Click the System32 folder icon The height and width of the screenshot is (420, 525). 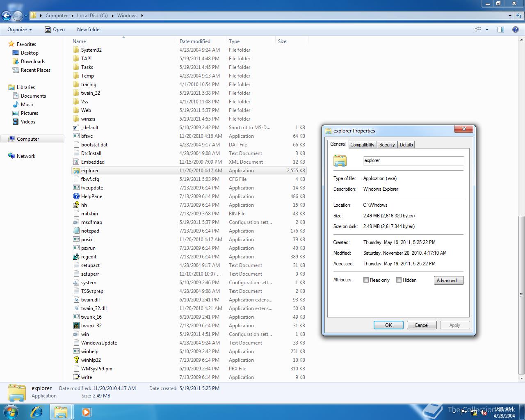click(76, 50)
